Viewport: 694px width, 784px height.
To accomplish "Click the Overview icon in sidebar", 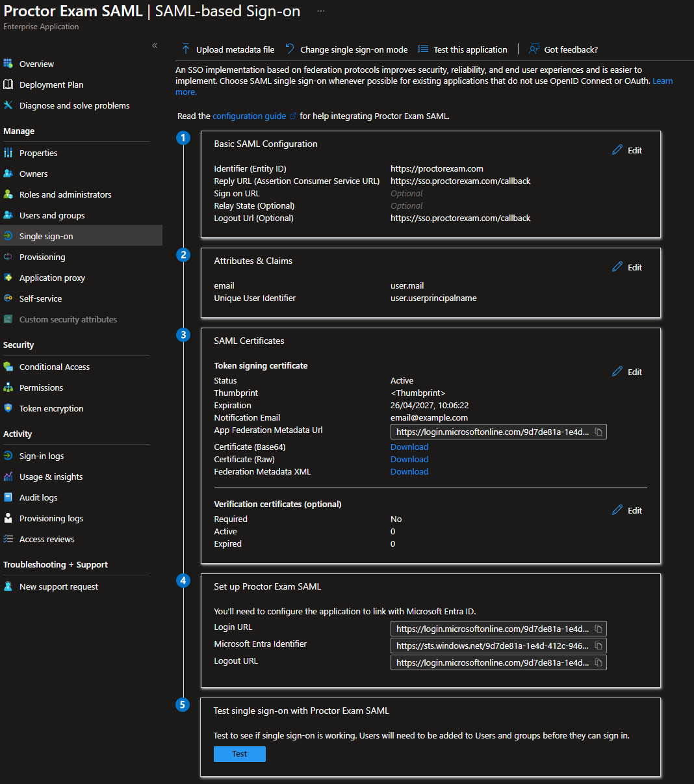I will 8,64.
